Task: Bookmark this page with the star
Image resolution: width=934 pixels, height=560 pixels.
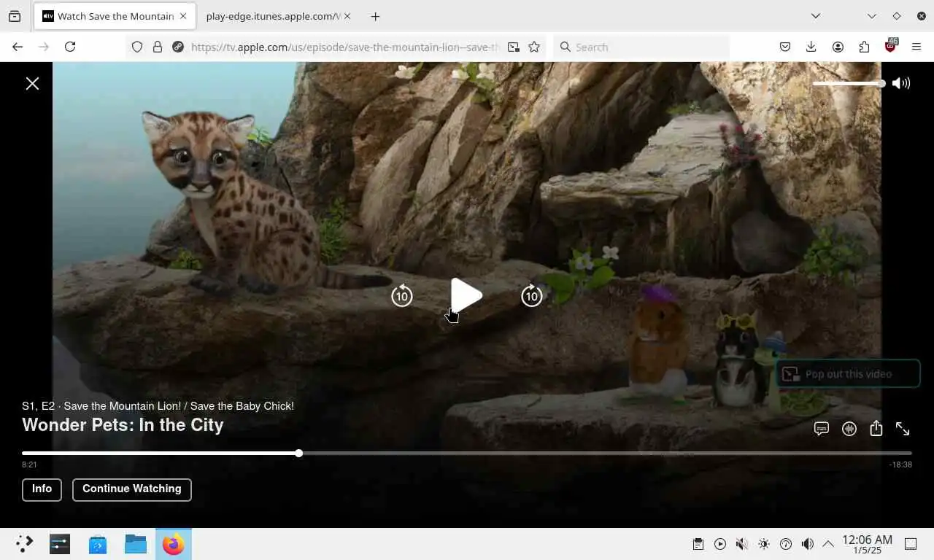Action: click(x=534, y=47)
